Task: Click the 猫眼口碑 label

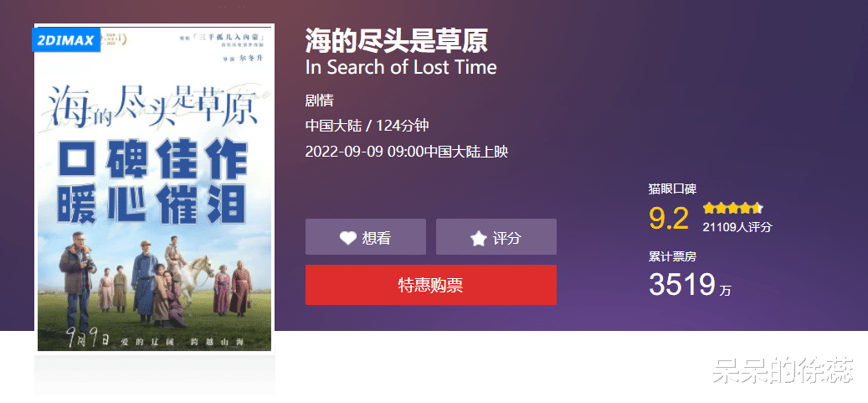Action: click(672, 189)
